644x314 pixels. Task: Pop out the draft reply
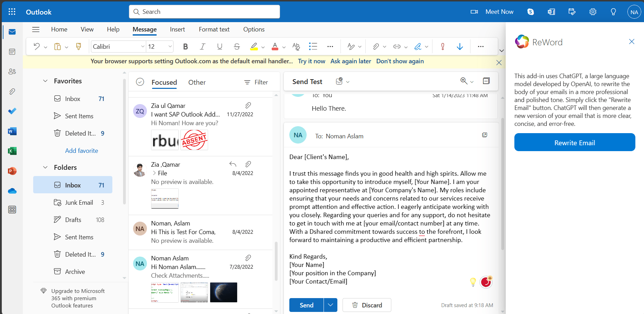485,135
